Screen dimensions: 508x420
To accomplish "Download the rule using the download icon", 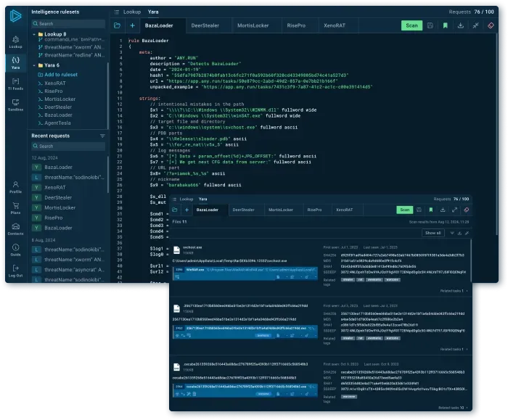I will coord(460,25).
